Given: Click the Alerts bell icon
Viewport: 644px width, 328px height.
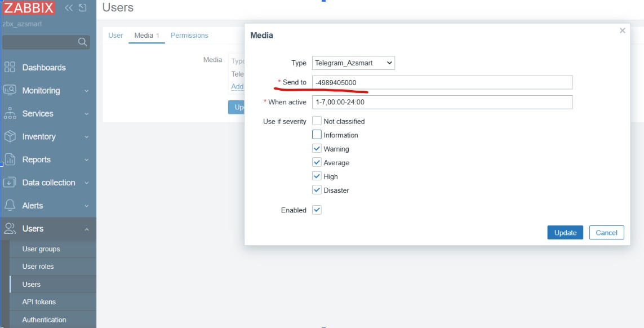Looking at the screenshot, I should 10,206.
